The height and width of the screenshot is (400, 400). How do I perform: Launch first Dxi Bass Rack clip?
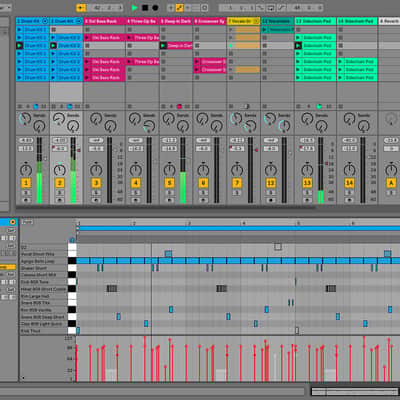pos(87,38)
